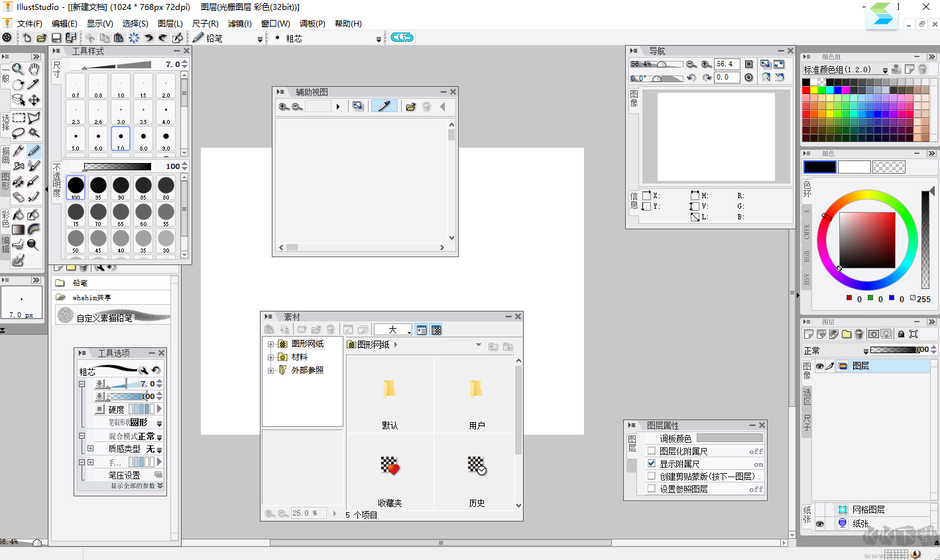940x560 pixels.
Task: Expand the 材料 tree node
Action: [x=270, y=357]
